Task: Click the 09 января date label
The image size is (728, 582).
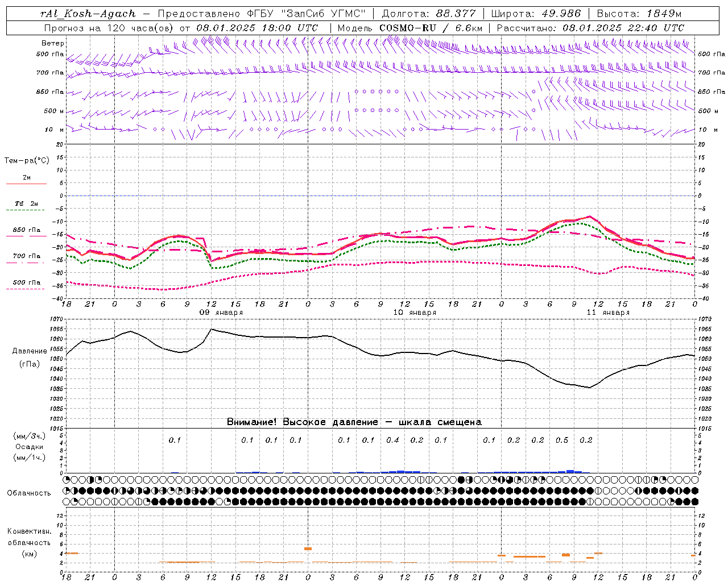Action: [221, 313]
